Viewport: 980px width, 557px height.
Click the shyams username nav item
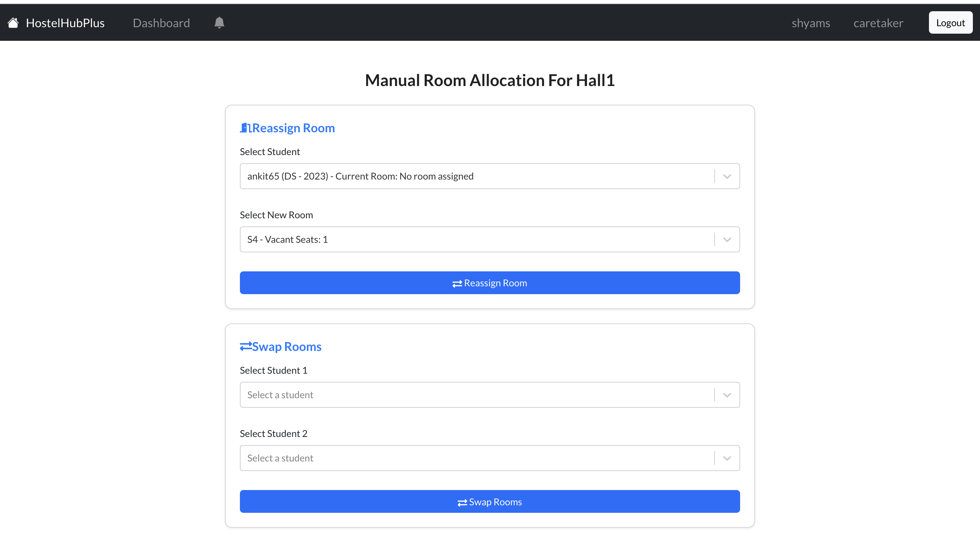pos(811,23)
